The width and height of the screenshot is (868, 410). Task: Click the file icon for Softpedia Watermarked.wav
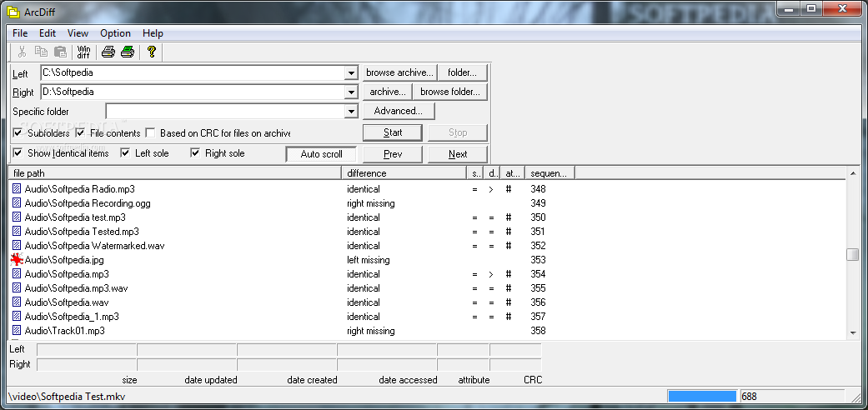(x=17, y=246)
